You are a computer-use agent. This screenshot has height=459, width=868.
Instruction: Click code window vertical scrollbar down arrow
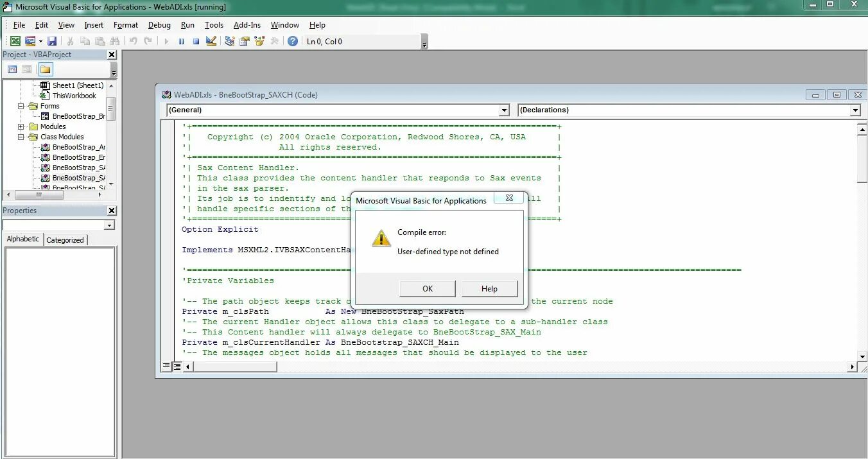click(x=862, y=356)
